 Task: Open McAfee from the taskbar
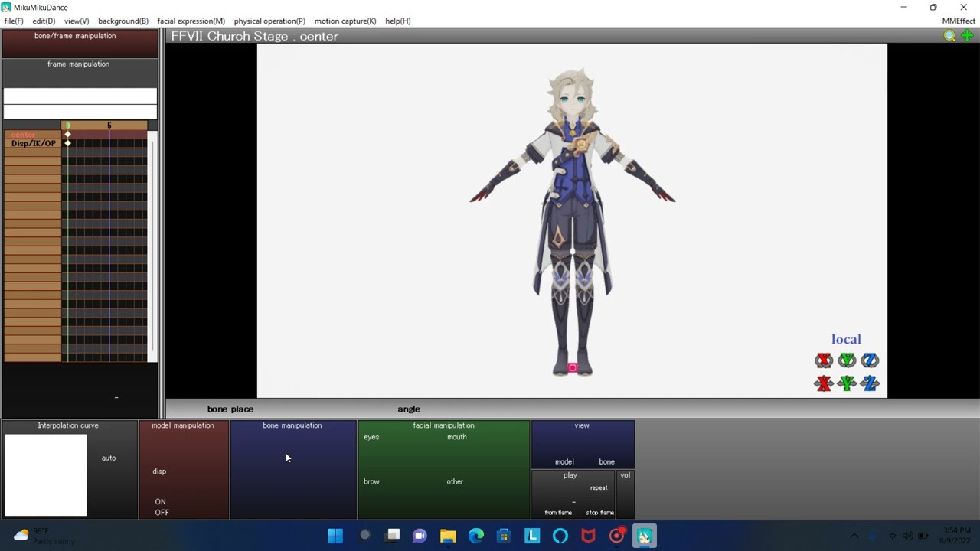pyautogui.click(x=588, y=536)
